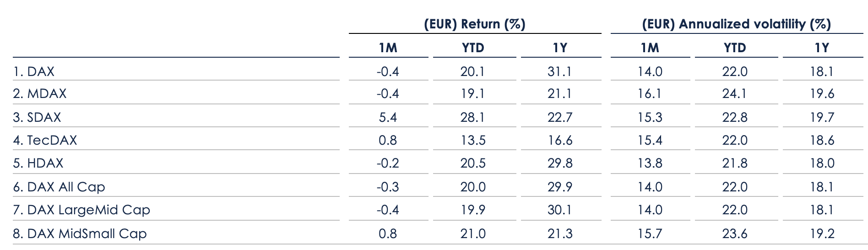Click MDAX YTD volatility value 24.1
868x250 pixels.
[x=735, y=94]
